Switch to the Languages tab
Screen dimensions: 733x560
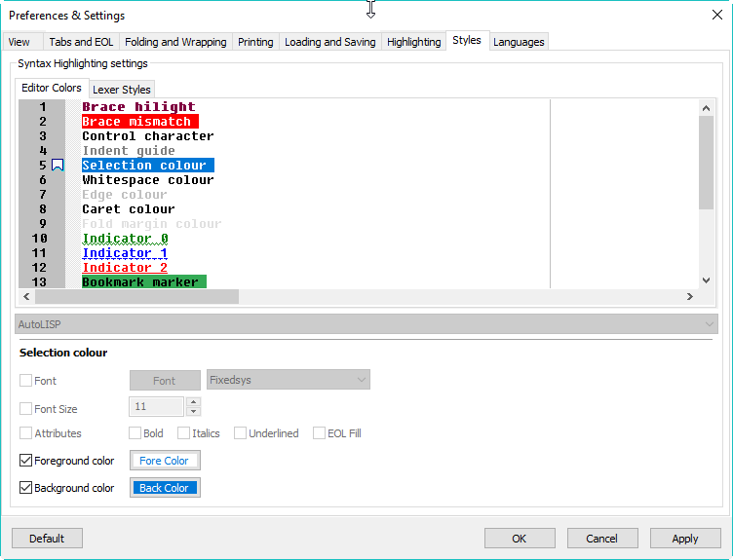point(519,42)
